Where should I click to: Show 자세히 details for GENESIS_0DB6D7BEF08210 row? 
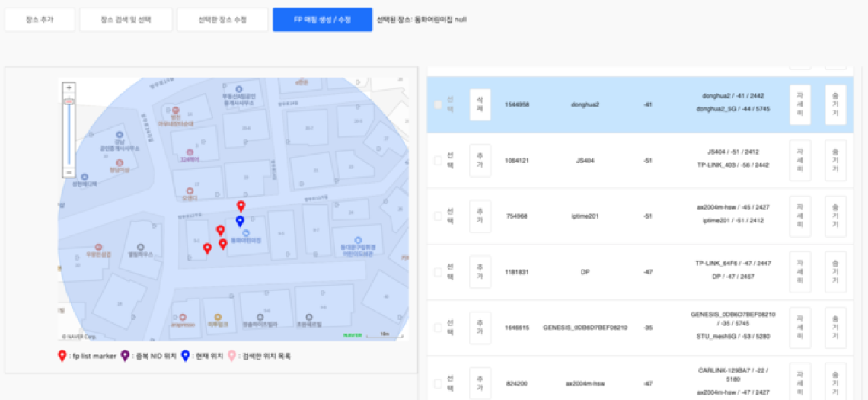pos(799,328)
